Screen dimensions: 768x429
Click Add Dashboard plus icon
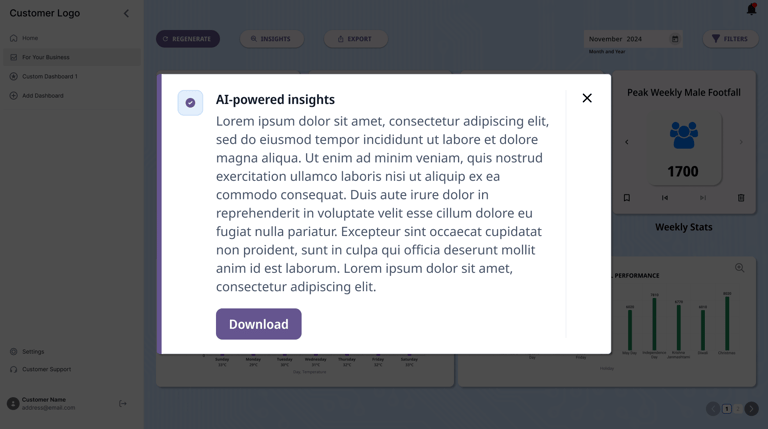[14, 96]
